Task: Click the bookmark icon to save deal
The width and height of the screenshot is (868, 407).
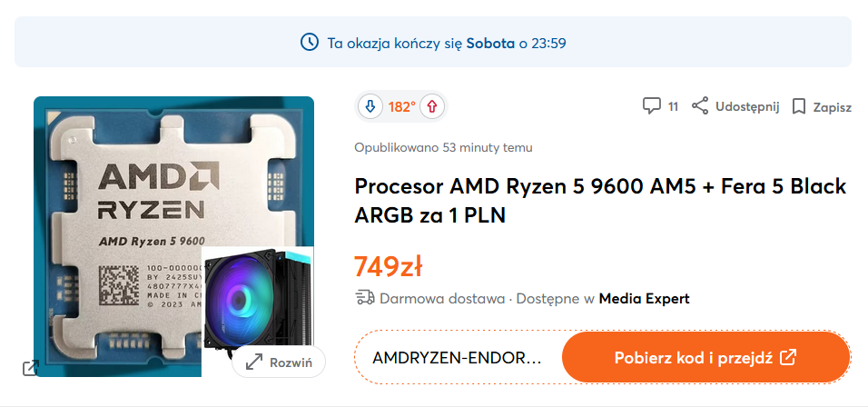Action: tap(799, 106)
